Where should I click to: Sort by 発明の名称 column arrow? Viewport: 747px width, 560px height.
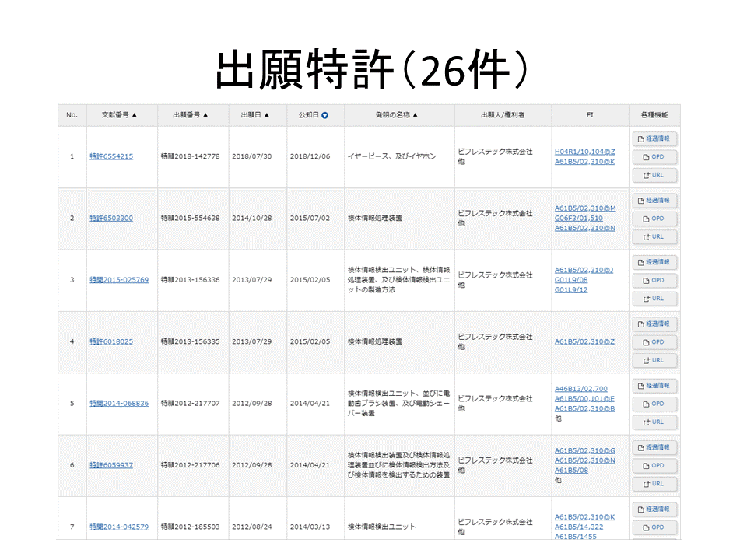click(x=415, y=115)
